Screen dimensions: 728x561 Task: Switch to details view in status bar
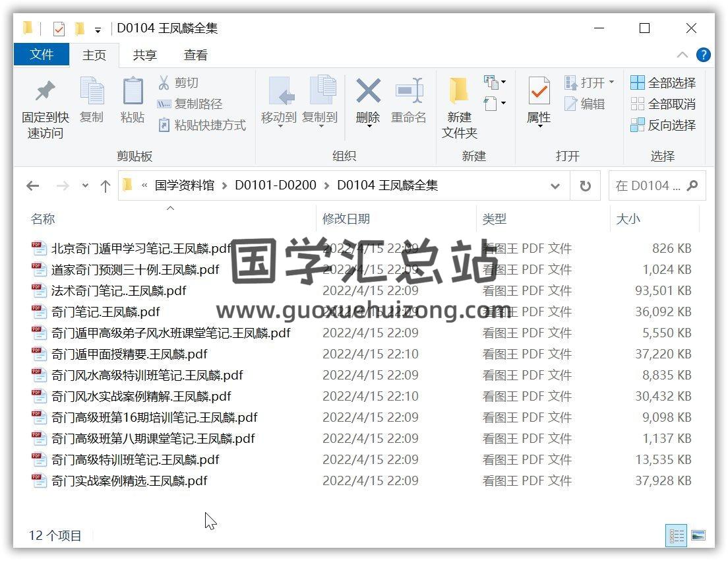coord(676,535)
